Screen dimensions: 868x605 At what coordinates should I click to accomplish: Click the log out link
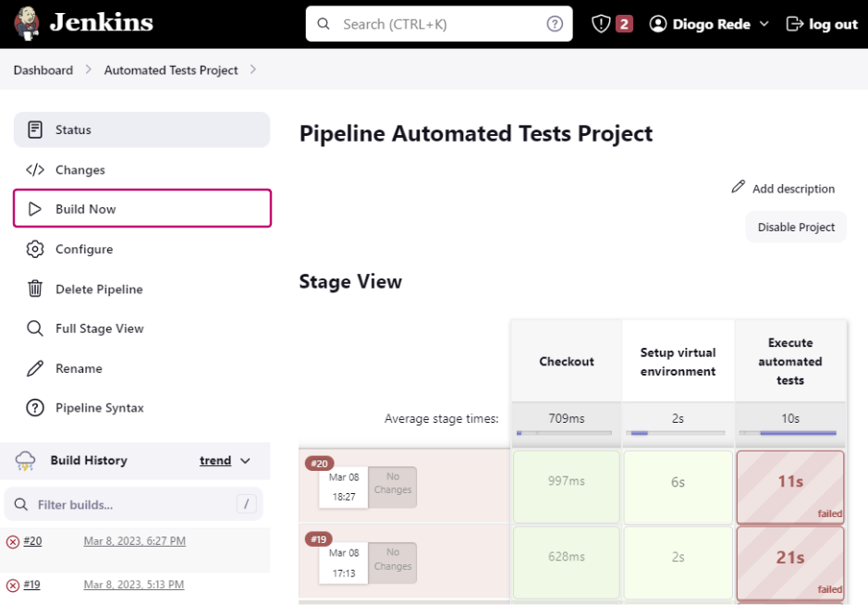(x=822, y=24)
